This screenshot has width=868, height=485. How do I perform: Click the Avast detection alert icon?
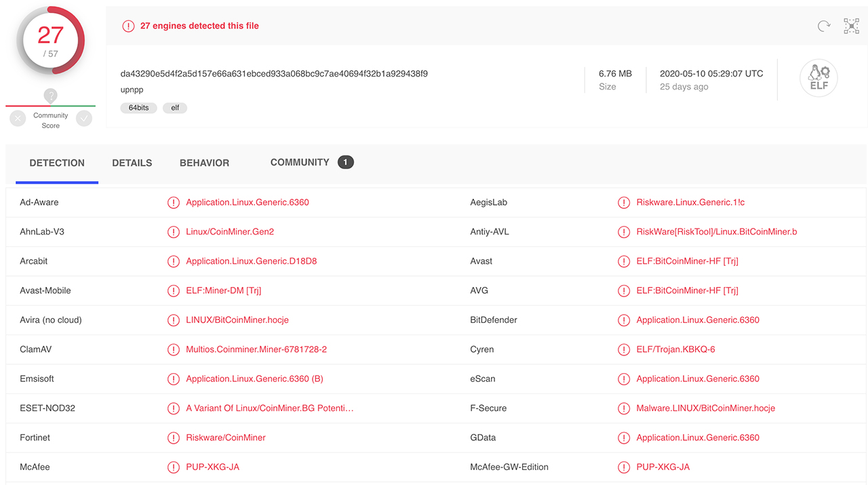(x=624, y=261)
